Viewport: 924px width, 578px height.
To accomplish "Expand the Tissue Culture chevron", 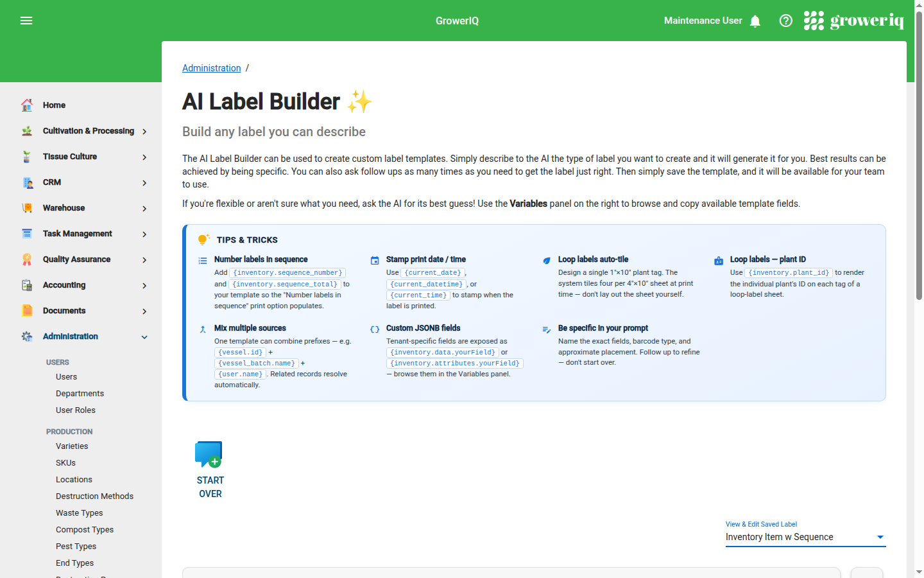I will click(x=144, y=157).
